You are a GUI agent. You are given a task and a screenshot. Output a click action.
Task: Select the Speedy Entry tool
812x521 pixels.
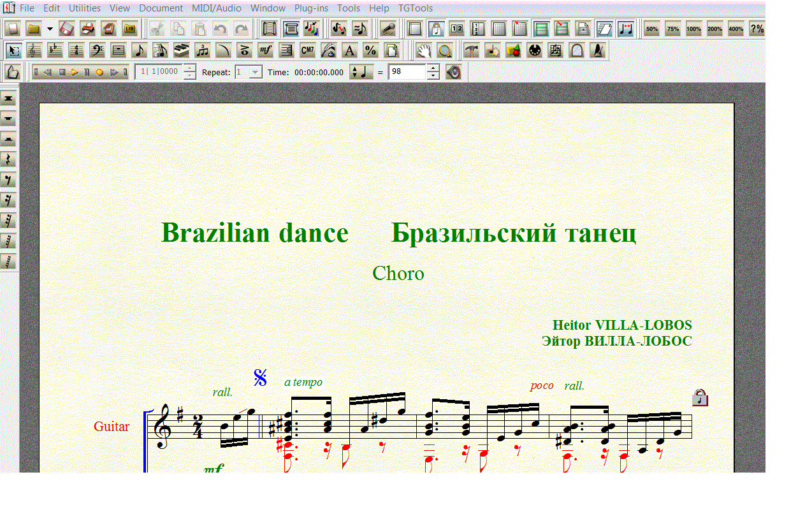click(161, 50)
